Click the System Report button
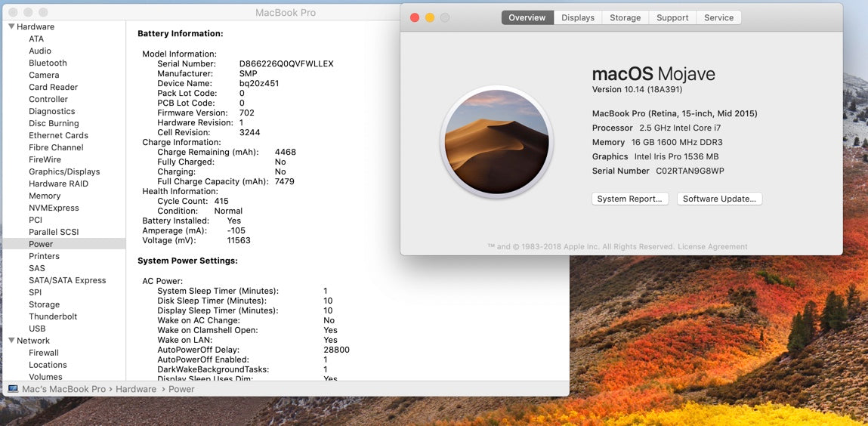 629,199
